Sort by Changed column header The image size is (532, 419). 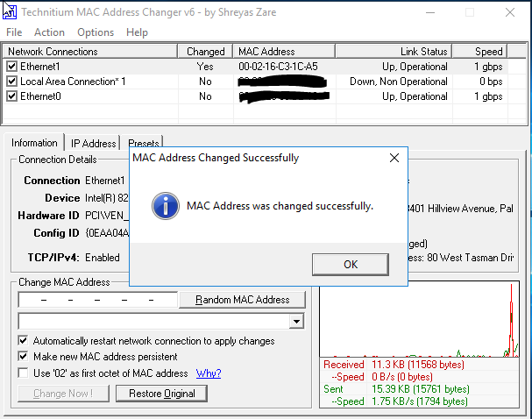pyautogui.click(x=205, y=51)
